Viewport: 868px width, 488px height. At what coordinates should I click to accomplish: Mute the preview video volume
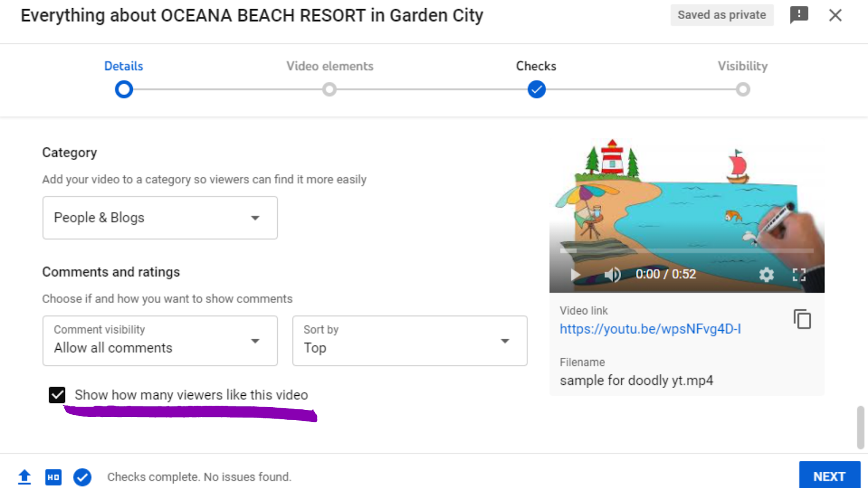click(x=612, y=274)
